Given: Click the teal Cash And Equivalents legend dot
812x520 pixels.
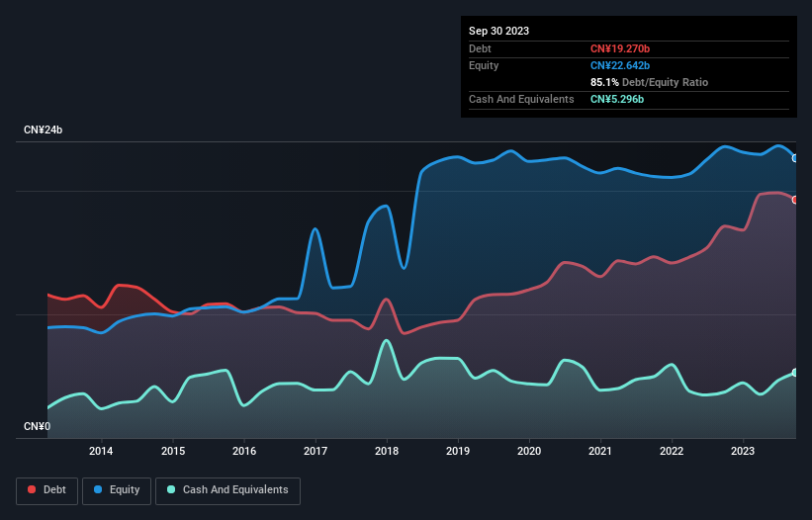Looking at the screenshot, I should pos(171,489).
